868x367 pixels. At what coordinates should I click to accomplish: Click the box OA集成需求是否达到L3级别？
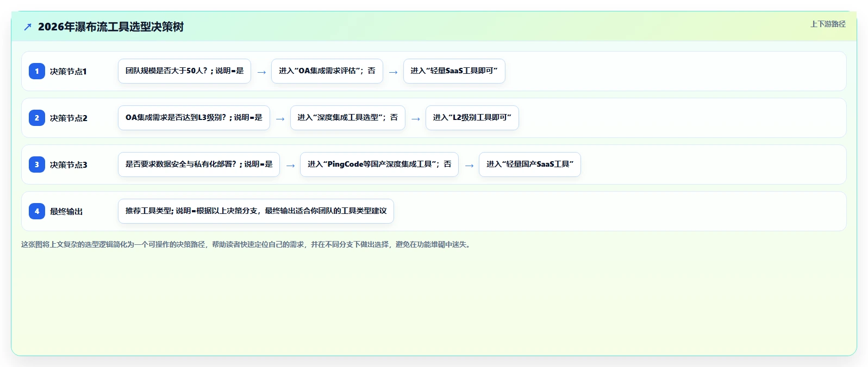[x=194, y=118]
